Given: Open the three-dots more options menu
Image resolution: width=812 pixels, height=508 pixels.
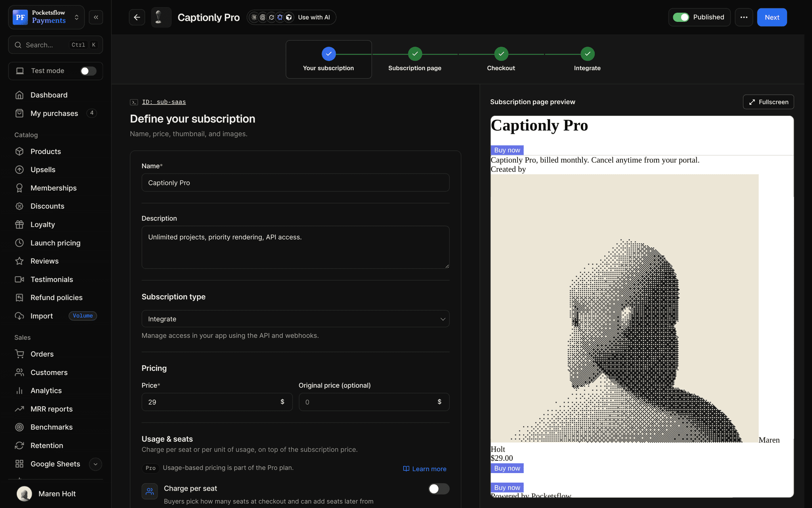Looking at the screenshot, I should coord(744,17).
